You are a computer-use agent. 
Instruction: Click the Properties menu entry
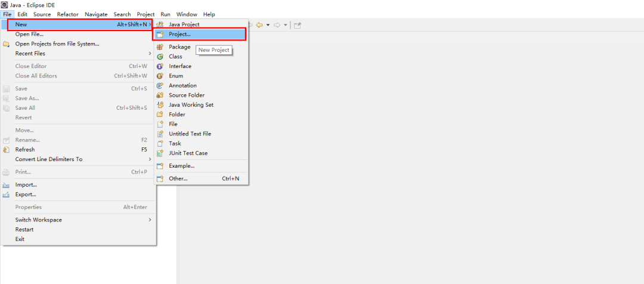coord(78,207)
